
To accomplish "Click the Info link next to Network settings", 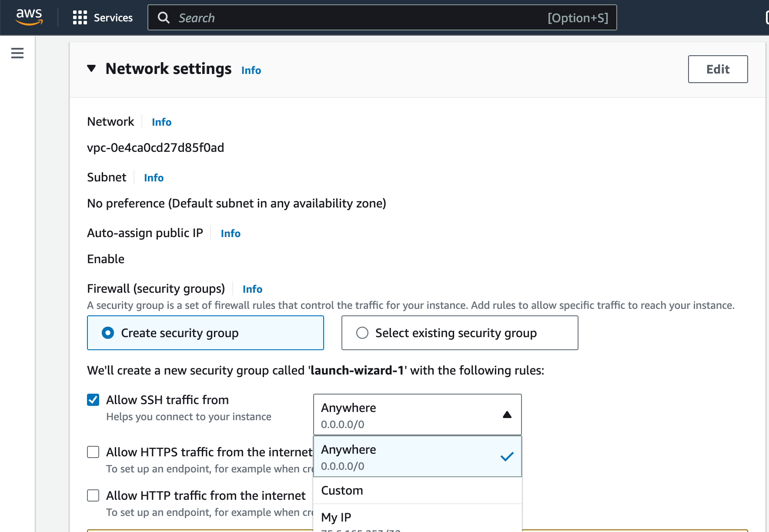I will click(251, 70).
